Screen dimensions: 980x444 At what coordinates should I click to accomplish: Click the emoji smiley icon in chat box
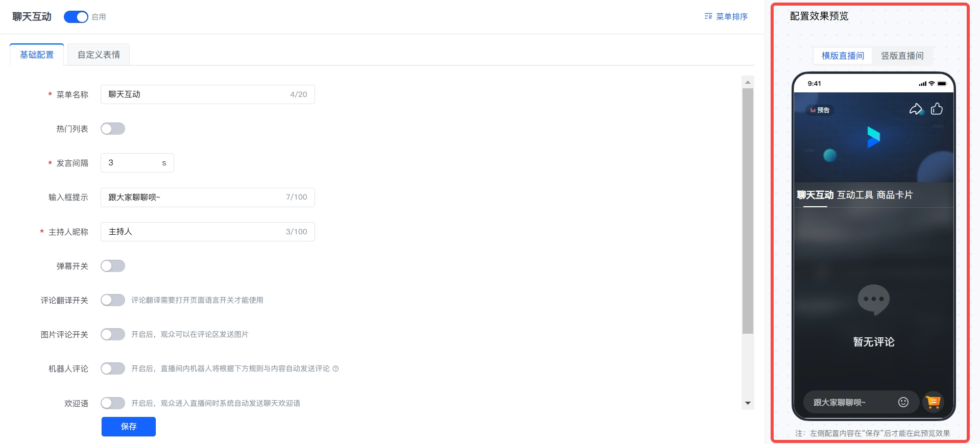point(903,402)
